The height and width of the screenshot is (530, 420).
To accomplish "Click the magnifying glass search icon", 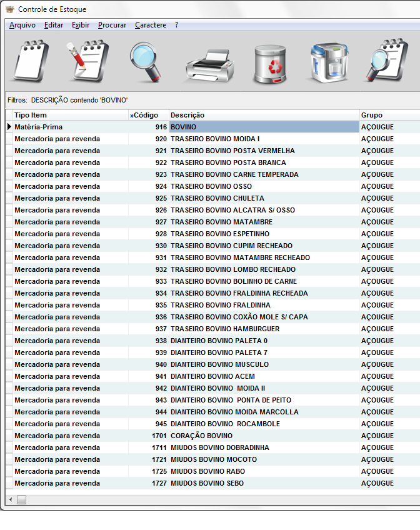I will tap(146, 62).
